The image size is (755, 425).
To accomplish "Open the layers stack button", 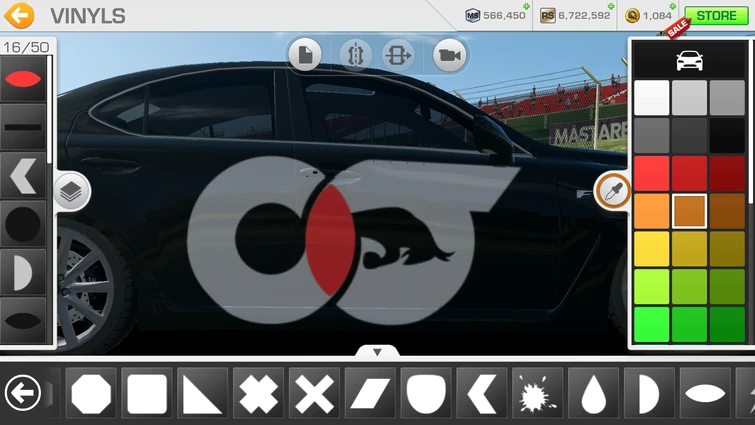I will 71,192.
